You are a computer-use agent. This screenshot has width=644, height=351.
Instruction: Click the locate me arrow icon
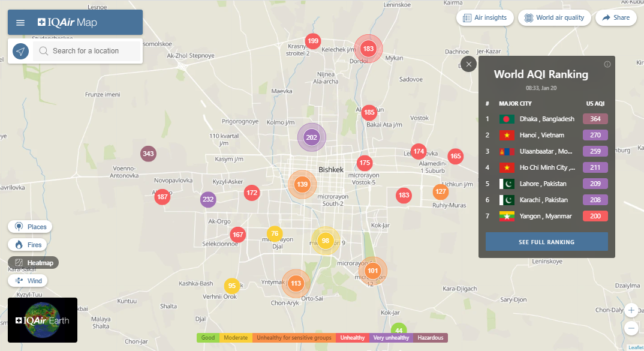(21, 52)
